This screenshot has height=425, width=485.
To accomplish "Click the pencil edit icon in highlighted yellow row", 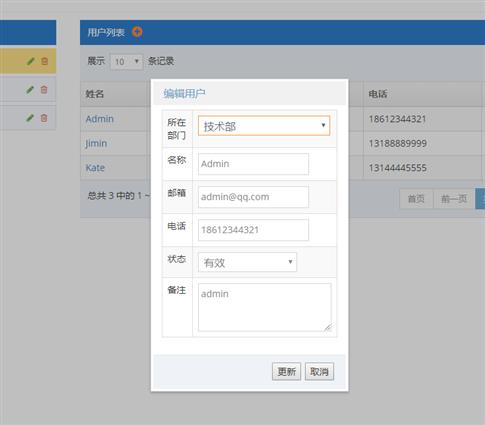I will (31, 61).
